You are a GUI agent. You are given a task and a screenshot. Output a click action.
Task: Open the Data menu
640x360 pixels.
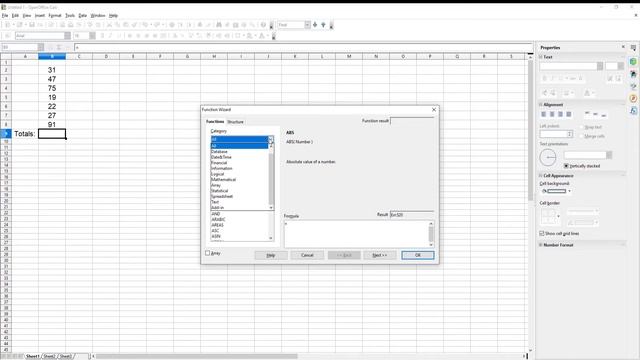click(82, 16)
